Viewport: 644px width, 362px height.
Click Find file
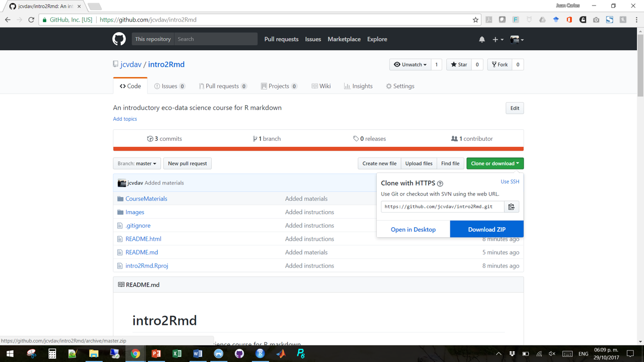click(450, 163)
